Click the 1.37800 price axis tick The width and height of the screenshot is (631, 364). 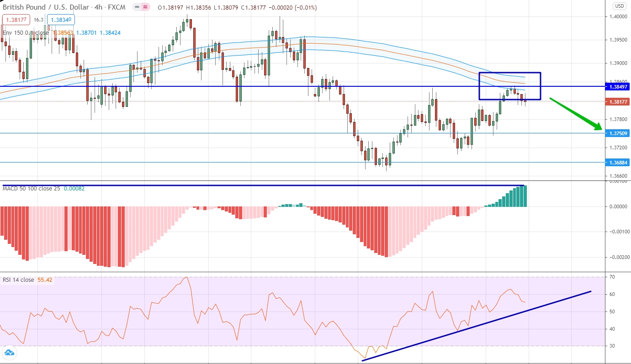(x=617, y=119)
